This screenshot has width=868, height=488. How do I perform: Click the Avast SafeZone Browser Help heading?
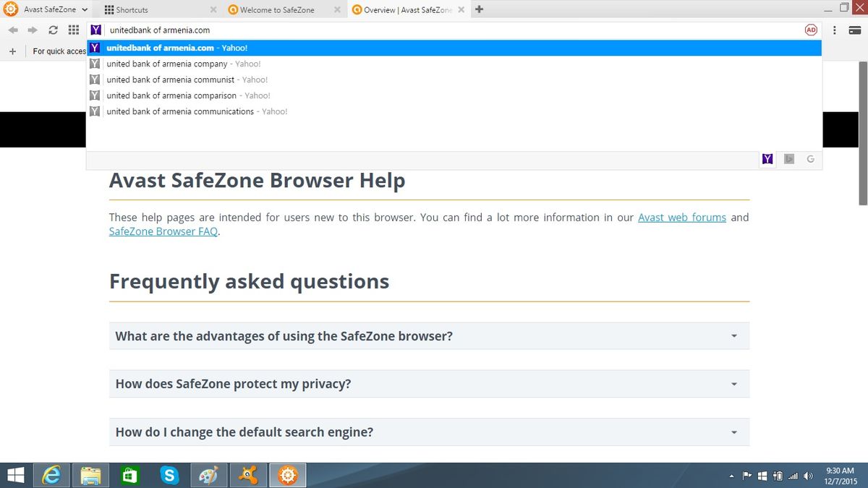[257, 180]
